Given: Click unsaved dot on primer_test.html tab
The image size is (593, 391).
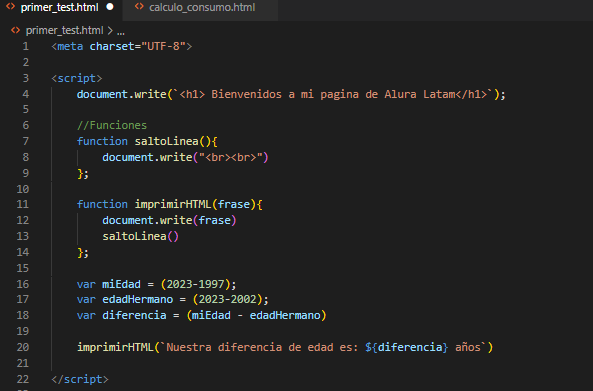Looking at the screenshot, I should (110, 7).
